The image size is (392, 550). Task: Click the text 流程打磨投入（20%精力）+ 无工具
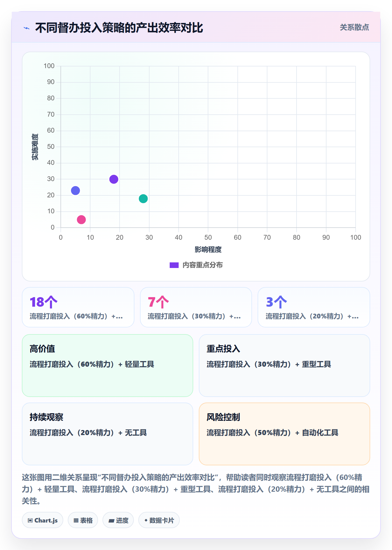point(88,433)
